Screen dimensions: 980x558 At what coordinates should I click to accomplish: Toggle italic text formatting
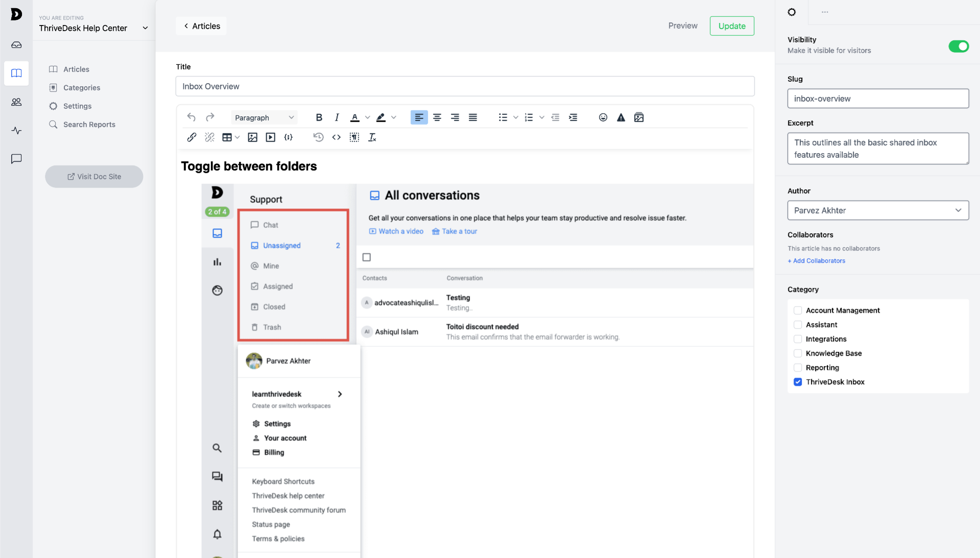[x=337, y=117]
